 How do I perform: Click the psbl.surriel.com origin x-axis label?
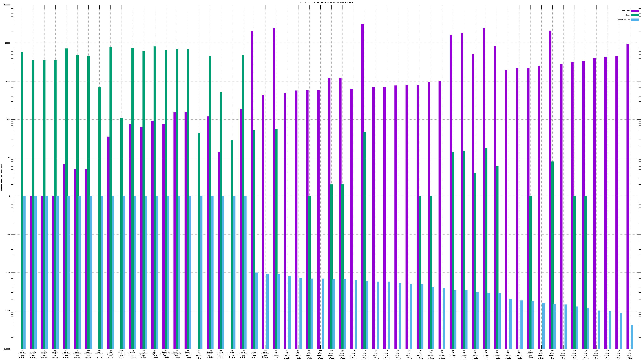click(132, 354)
